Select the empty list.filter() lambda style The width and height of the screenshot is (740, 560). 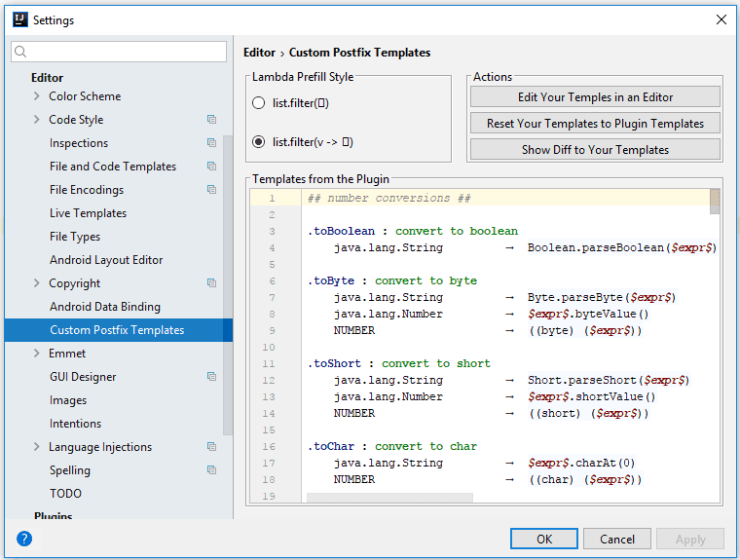(258, 102)
